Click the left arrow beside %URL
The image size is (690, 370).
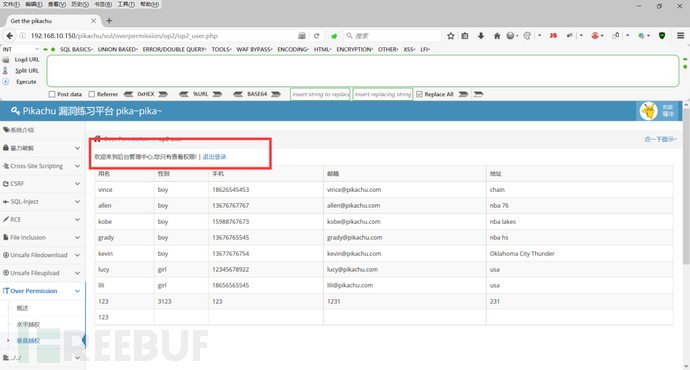pos(184,94)
